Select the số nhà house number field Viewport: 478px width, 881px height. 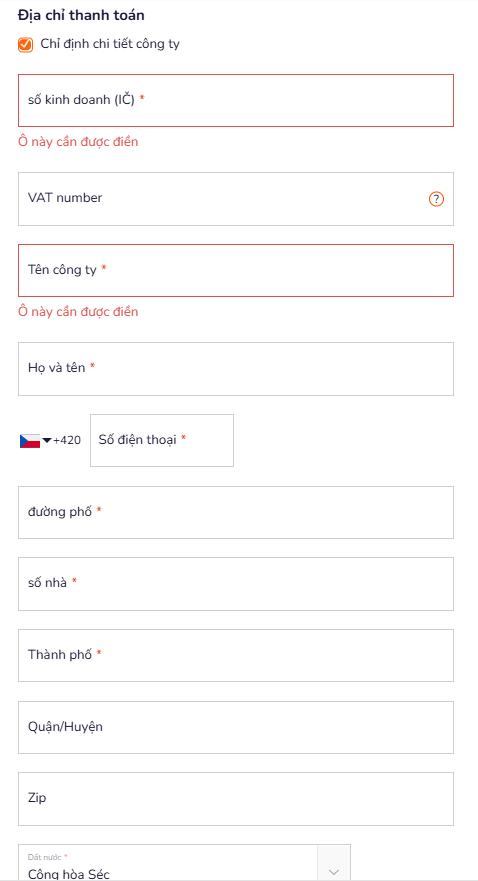tap(236, 584)
